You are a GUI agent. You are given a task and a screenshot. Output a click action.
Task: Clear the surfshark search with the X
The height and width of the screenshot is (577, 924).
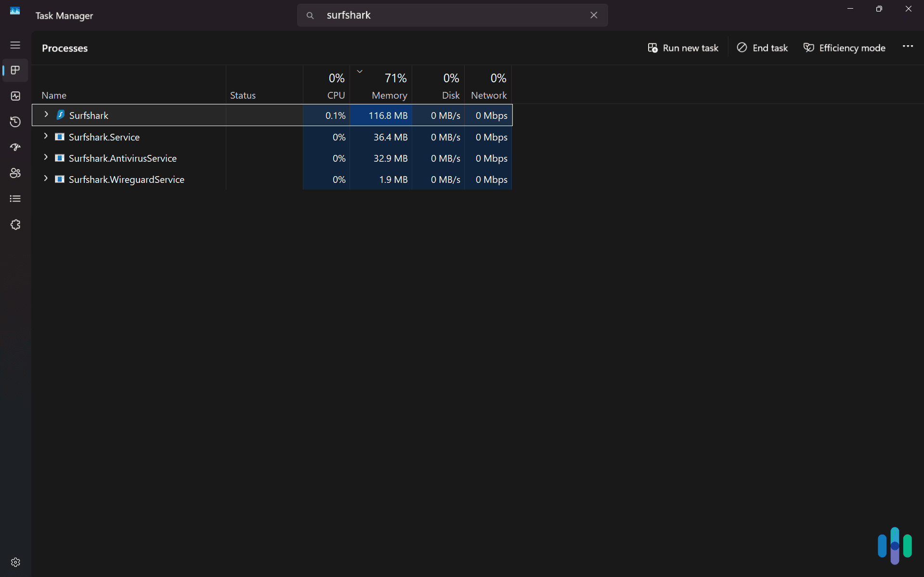coord(594,15)
